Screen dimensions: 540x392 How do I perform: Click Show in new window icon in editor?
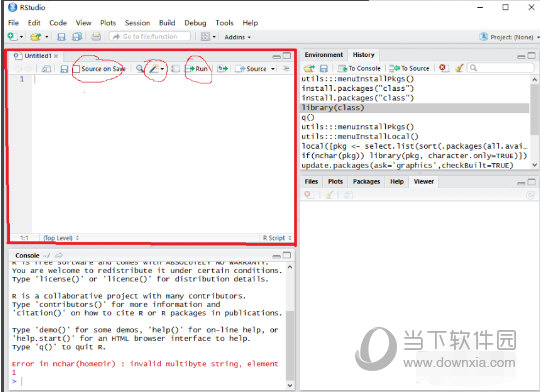(x=46, y=69)
